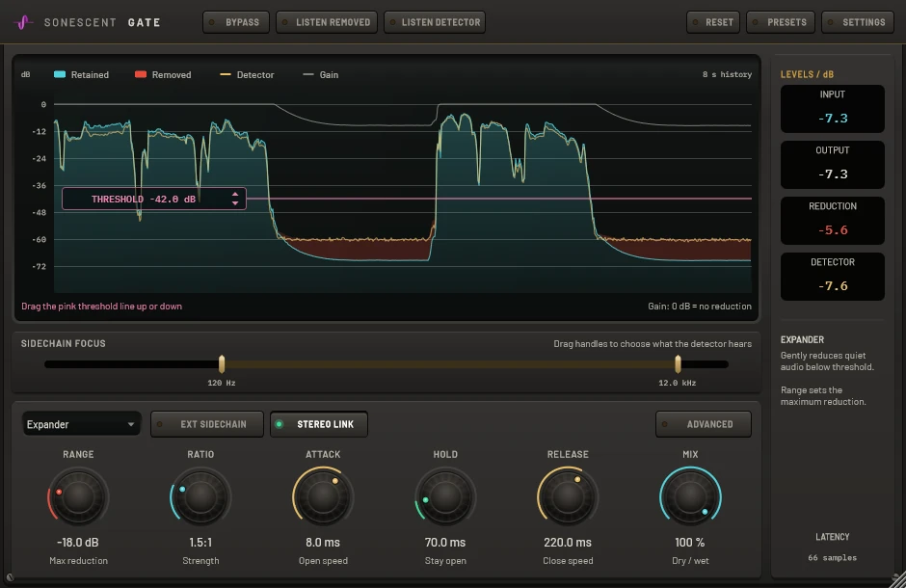
Task: Click the Detector legend entry
Action: click(x=247, y=74)
